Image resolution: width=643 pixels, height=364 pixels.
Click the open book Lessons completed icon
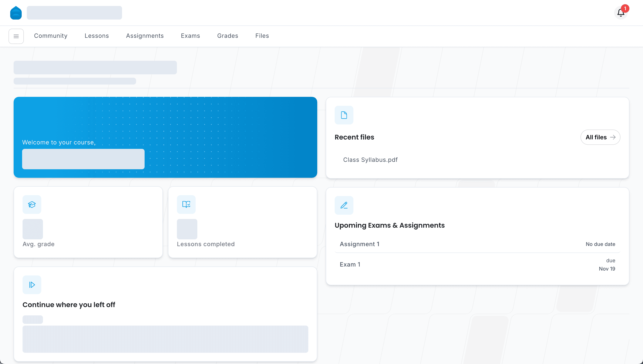186,205
